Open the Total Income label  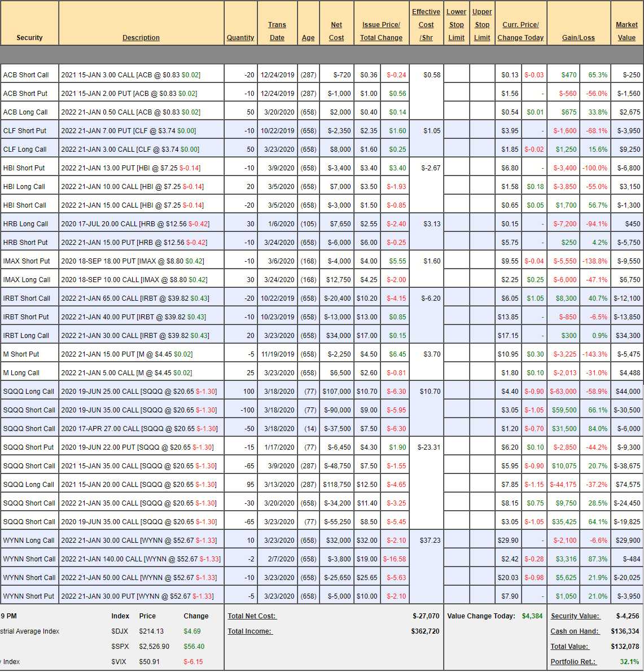pyautogui.click(x=250, y=631)
